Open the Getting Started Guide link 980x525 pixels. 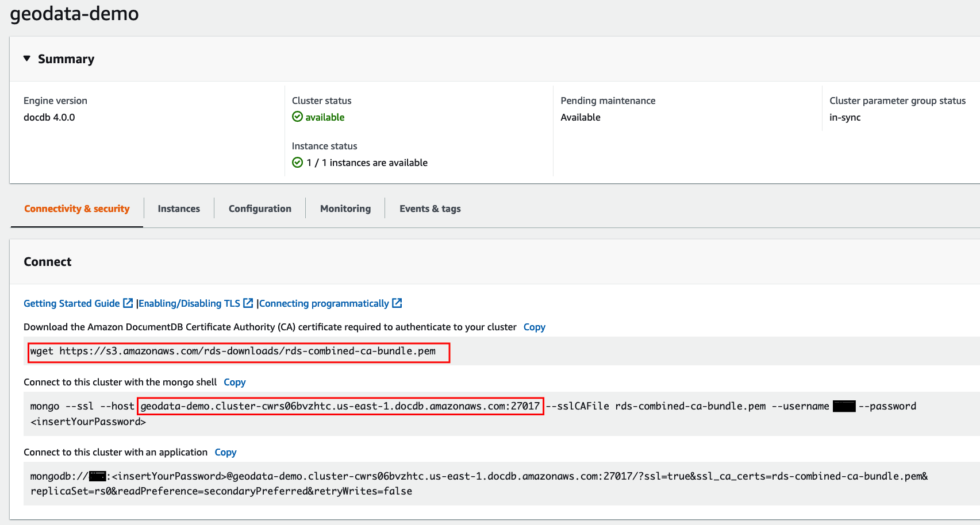tap(72, 303)
